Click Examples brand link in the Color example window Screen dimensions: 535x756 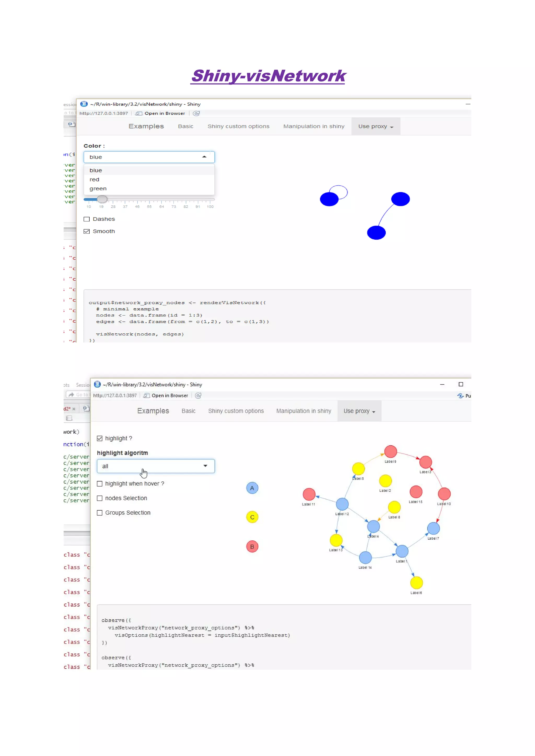point(146,126)
